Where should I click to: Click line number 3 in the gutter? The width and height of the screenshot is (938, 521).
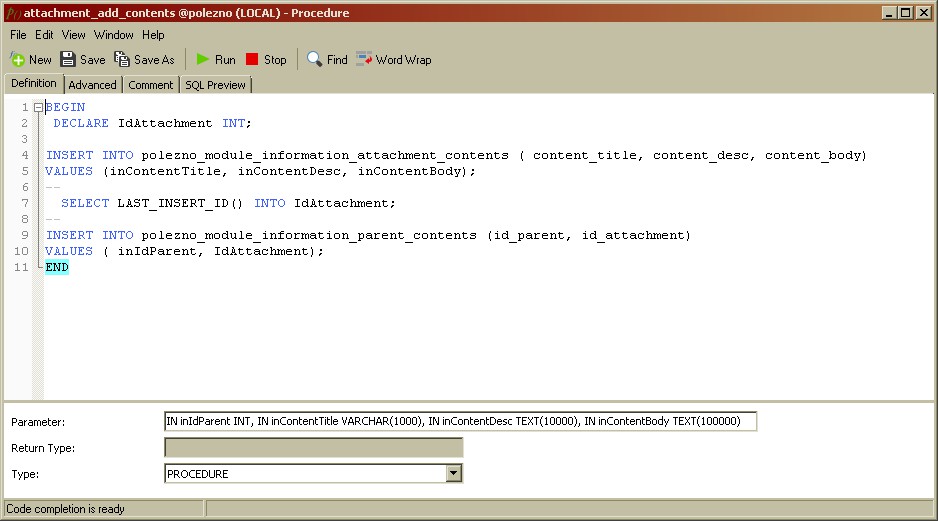click(25, 139)
